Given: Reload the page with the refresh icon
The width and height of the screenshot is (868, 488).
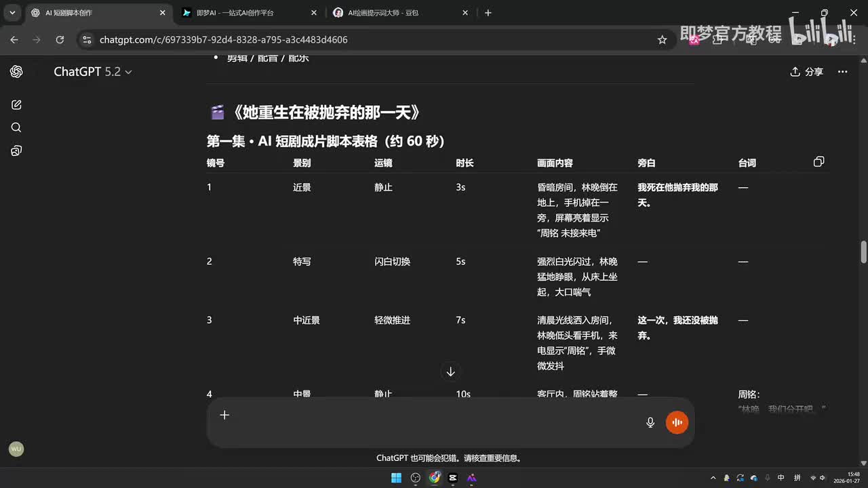Looking at the screenshot, I should 60,40.
